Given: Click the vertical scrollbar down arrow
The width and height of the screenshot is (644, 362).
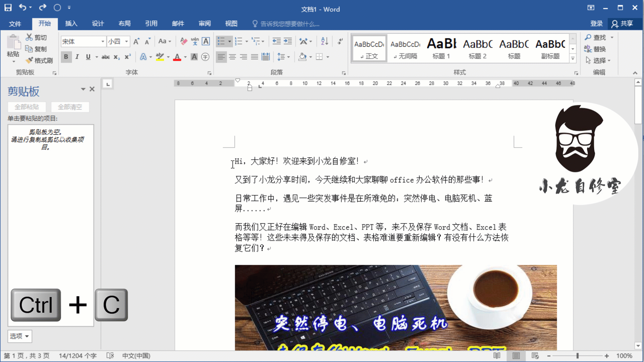Looking at the screenshot, I should 638,346.
